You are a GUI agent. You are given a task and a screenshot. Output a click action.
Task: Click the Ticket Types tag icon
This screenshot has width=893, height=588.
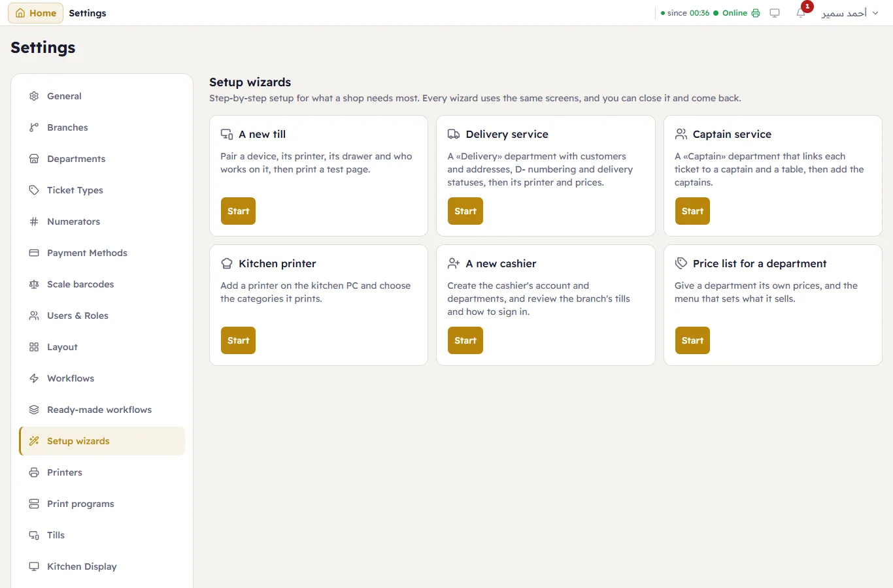point(34,190)
